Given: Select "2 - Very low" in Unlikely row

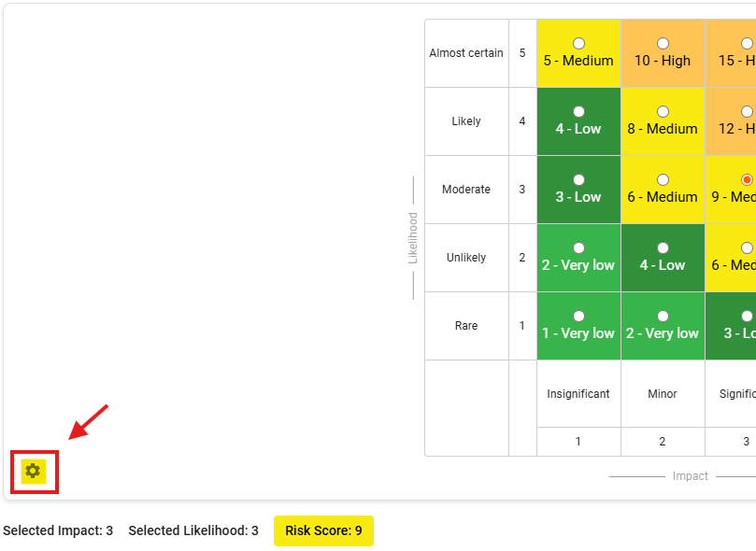Looking at the screenshot, I should [578, 247].
